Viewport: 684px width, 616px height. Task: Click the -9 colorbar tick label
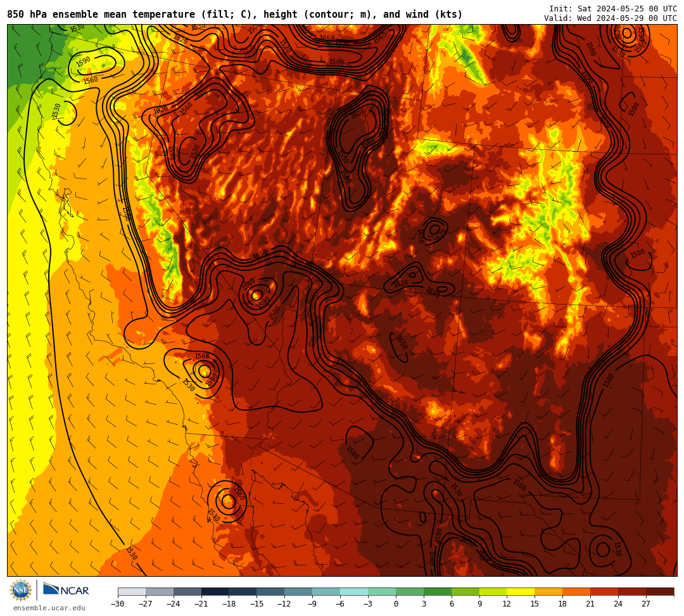(x=312, y=604)
